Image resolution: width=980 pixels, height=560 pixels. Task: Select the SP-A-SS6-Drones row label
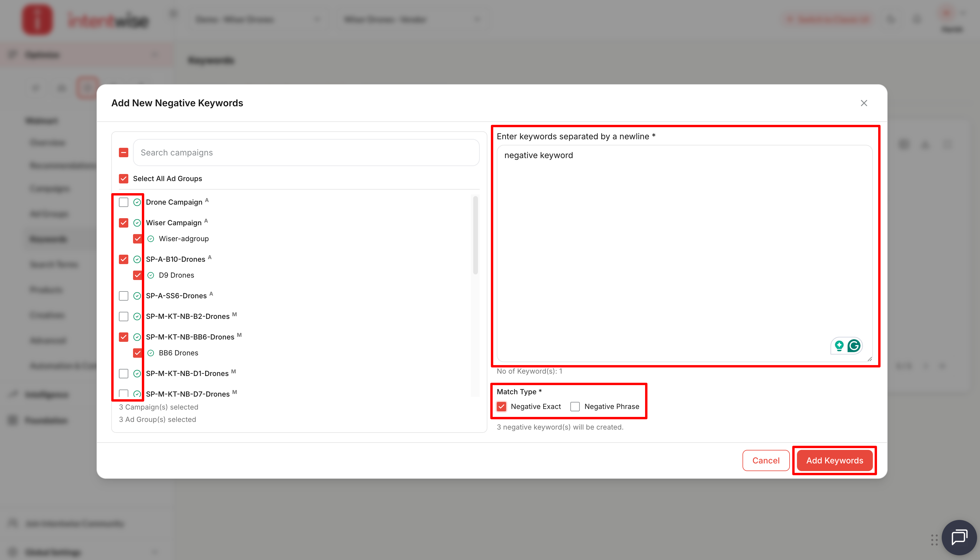click(176, 296)
